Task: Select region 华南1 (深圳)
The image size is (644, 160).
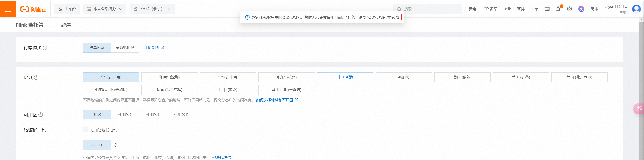Action: pos(170,77)
